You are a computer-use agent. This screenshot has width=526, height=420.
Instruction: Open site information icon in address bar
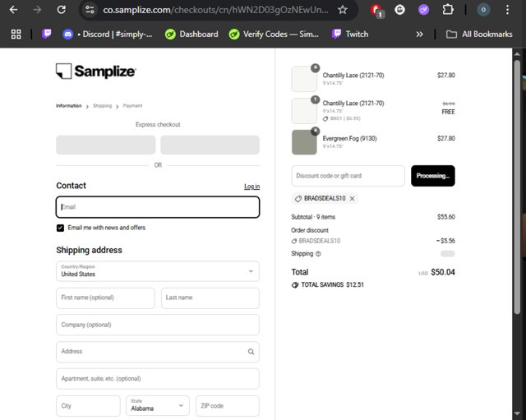point(90,10)
